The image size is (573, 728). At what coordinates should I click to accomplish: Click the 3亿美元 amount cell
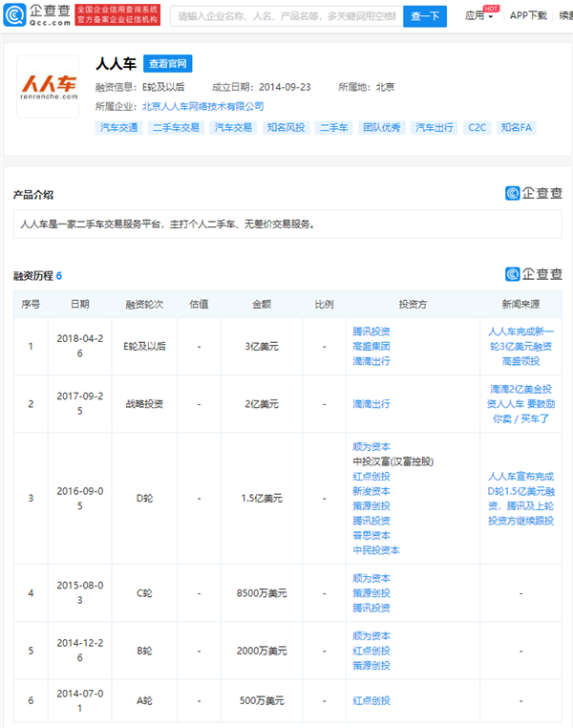pos(262,347)
